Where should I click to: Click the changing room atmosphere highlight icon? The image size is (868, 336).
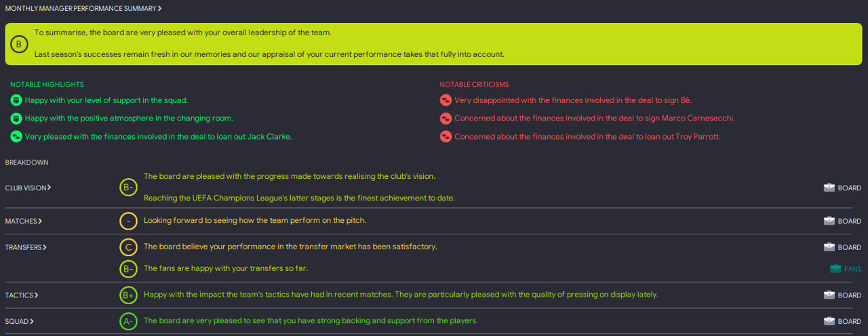[16, 119]
